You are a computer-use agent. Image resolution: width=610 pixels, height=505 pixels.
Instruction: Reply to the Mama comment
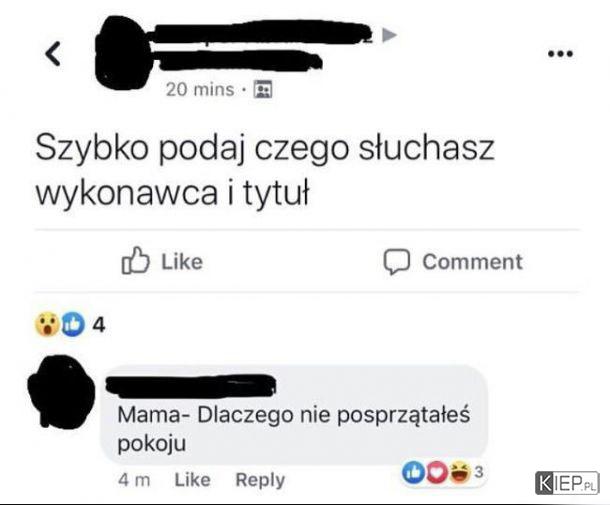[x=260, y=480]
